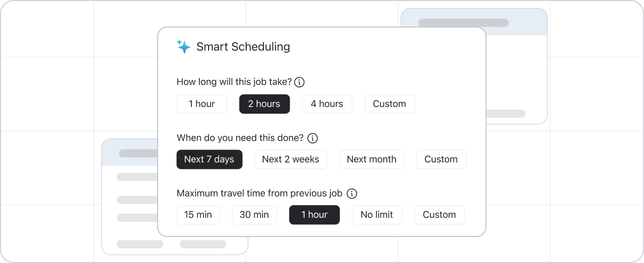Screen dimensions: 644x263
Task: Choose 1 hour maximum travel time
Action: click(x=314, y=215)
